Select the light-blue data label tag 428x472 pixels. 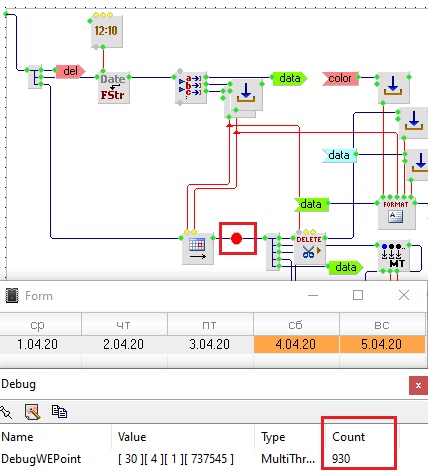[x=339, y=155]
